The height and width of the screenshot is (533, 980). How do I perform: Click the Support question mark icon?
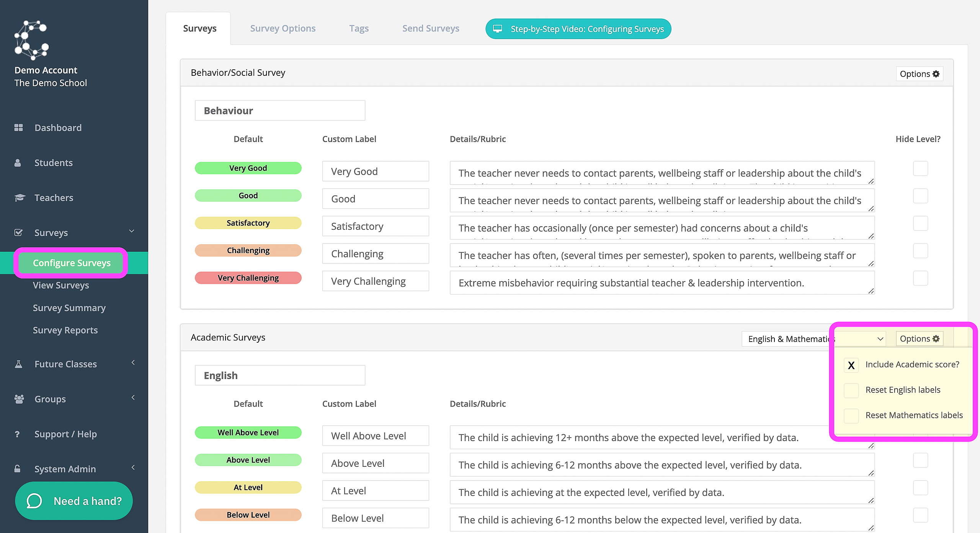pos(17,434)
